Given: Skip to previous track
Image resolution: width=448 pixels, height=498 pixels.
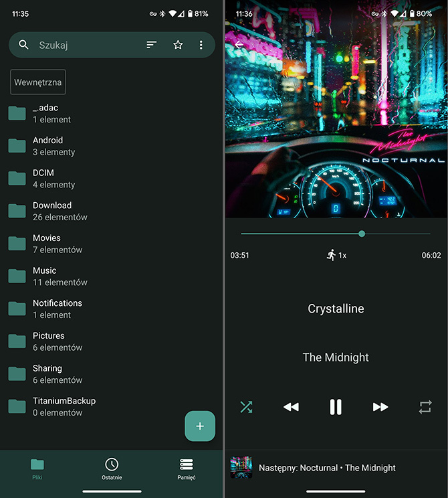Looking at the screenshot, I should 291,407.
